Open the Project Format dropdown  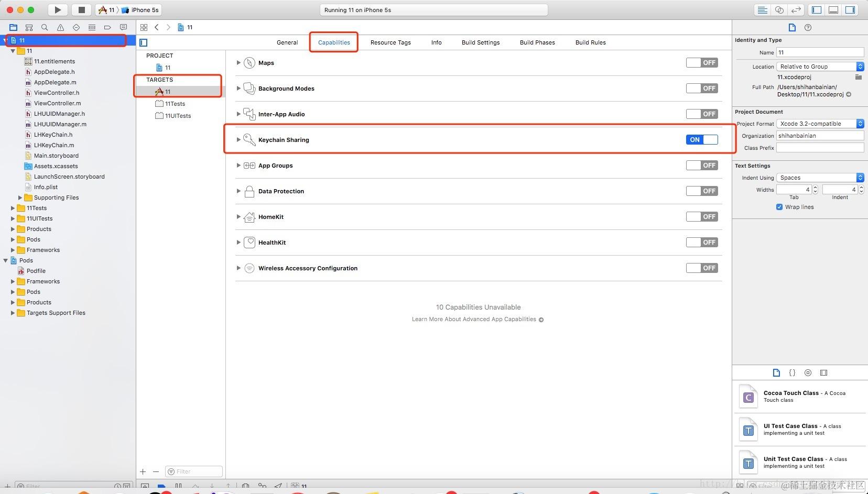(820, 124)
